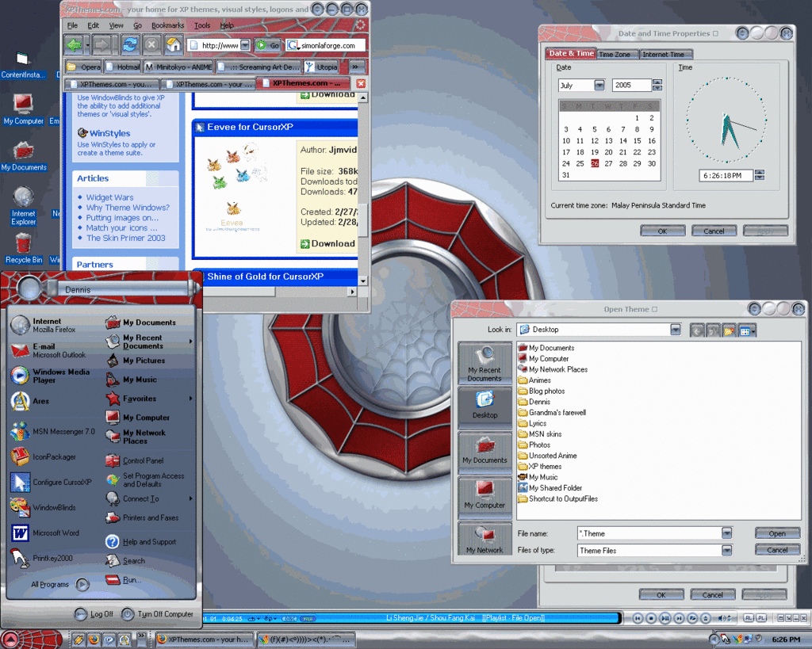
Task: Hit the Firefox forward arrow
Action: [x=101, y=45]
